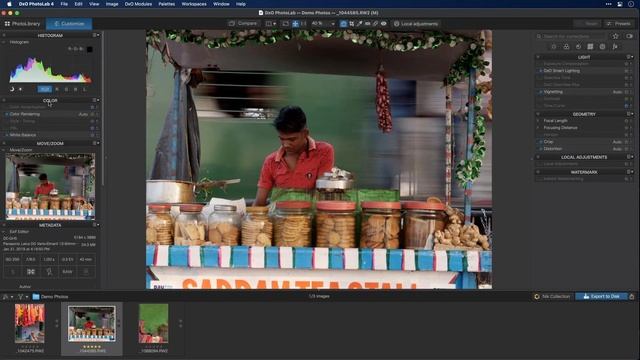
Task: Toggle Distortion correction on/off
Action: coord(540,149)
